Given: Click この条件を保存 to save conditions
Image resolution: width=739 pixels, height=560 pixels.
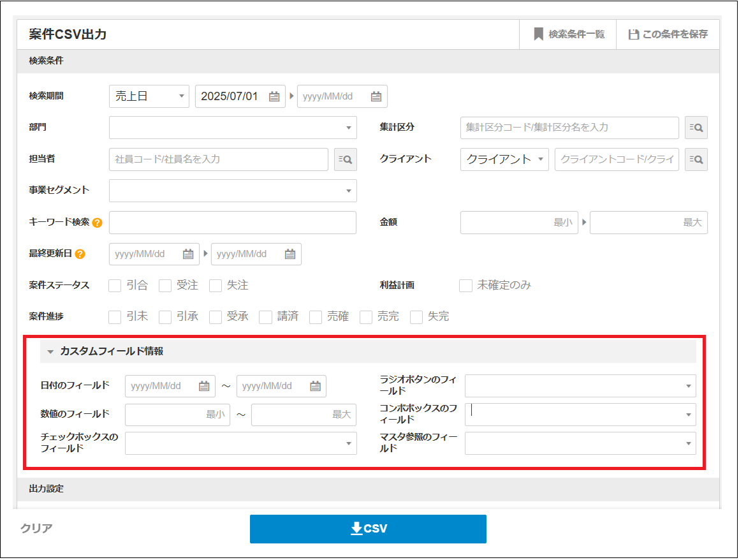Looking at the screenshot, I should tap(668, 34).
